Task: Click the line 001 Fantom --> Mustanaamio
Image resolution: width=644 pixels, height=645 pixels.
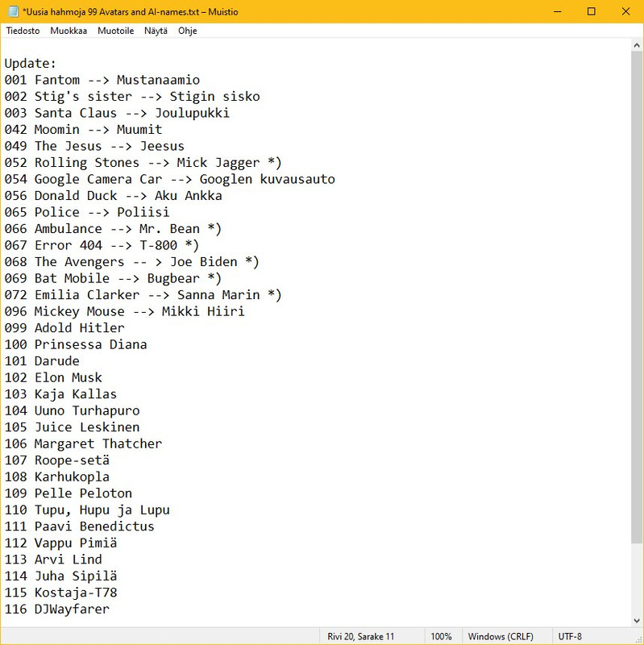Action: pyautogui.click(x=102, y=80)
